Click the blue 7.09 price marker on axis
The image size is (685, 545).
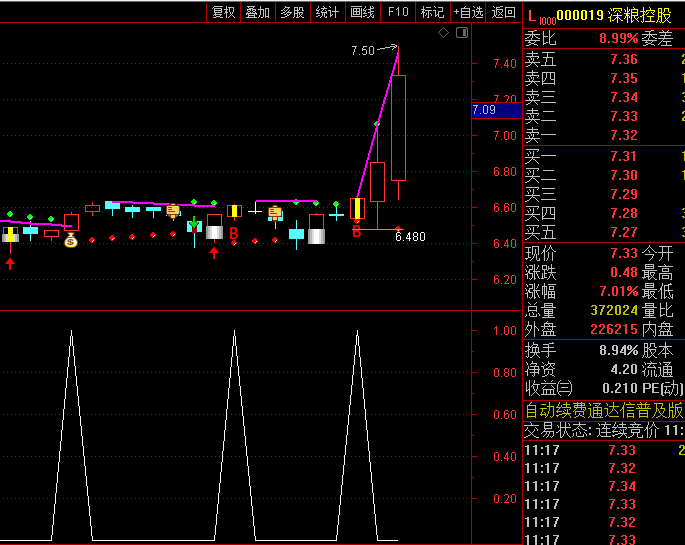[496, 110]
